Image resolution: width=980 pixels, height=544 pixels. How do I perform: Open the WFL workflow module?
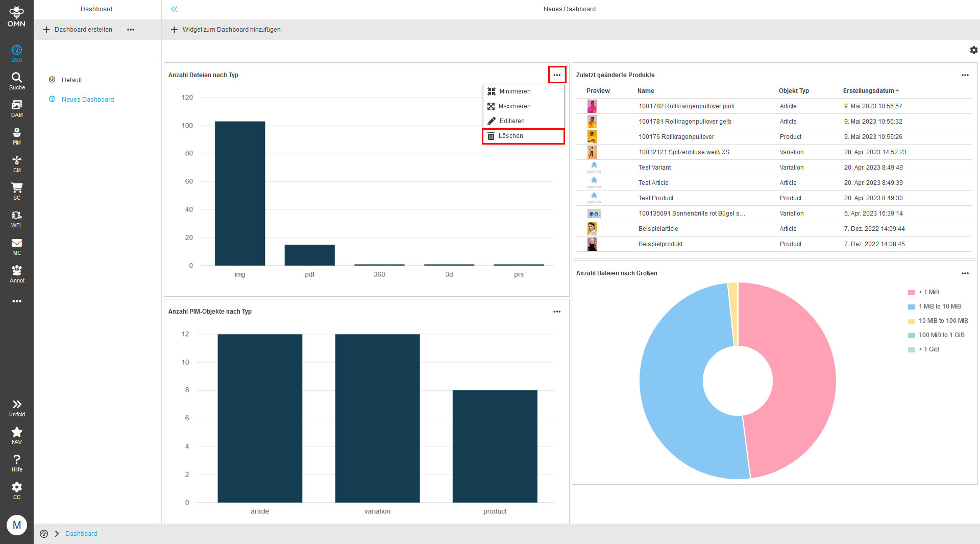click(x=17, y=219)
